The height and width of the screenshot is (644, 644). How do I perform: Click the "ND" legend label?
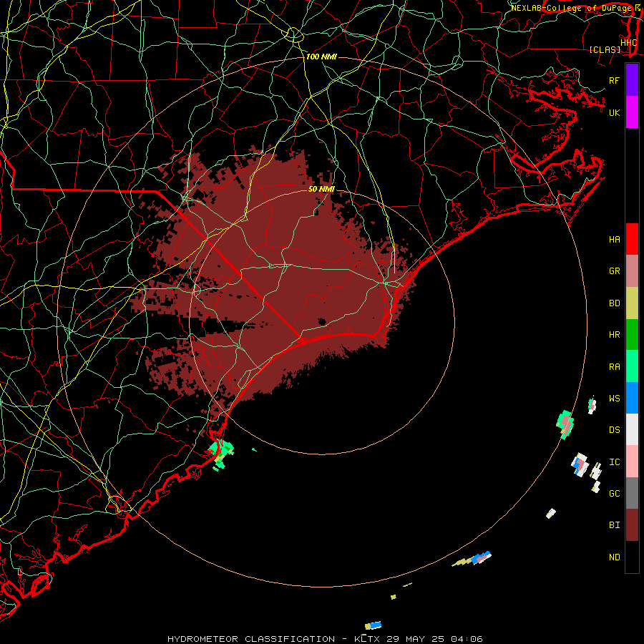615,557
